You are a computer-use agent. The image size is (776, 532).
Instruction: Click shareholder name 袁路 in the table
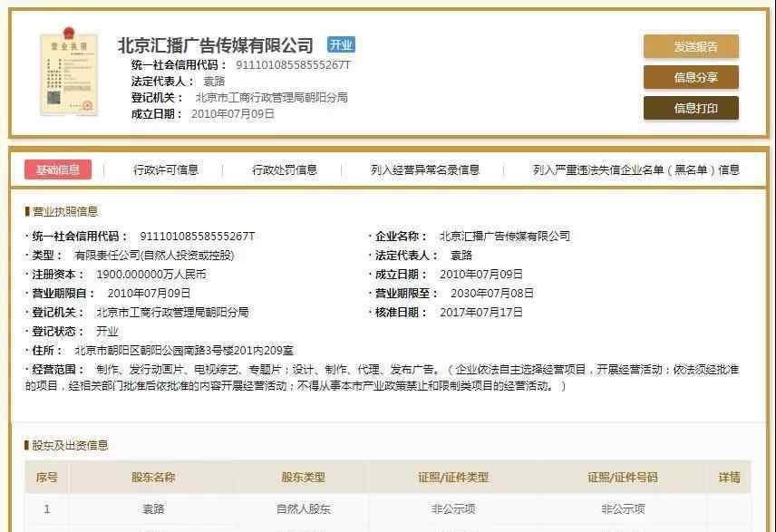pos(153,508)
